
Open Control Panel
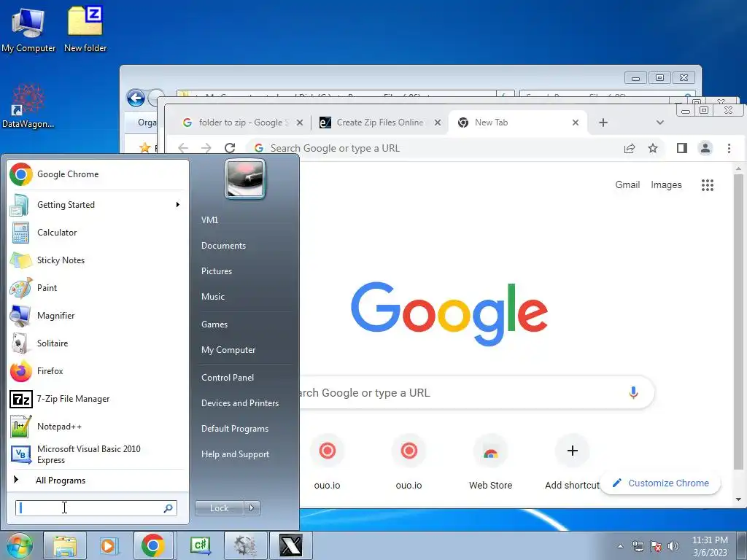click(x=228, y=378)
